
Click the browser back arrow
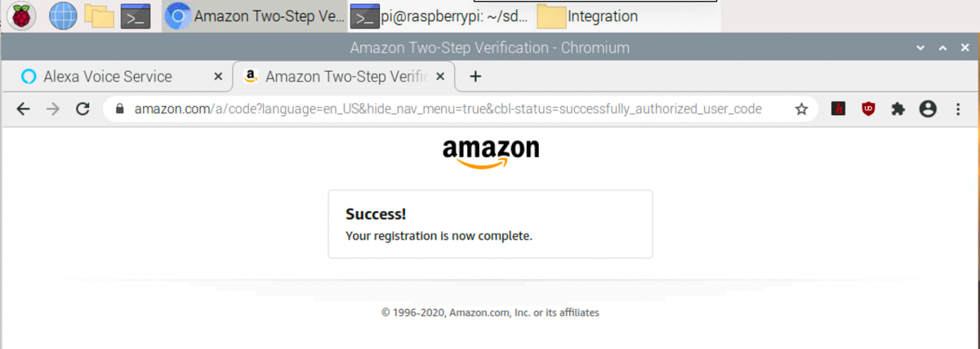click(x=23, y=109)
